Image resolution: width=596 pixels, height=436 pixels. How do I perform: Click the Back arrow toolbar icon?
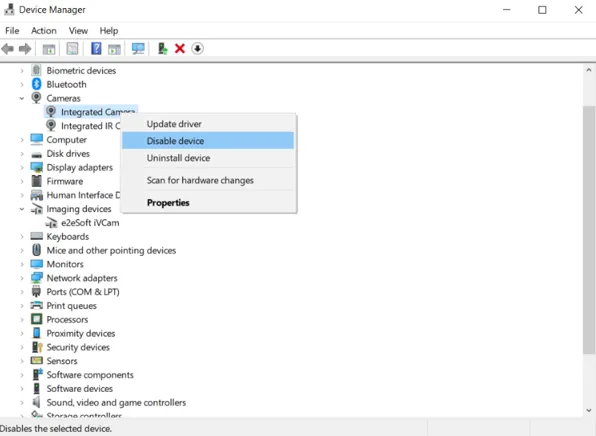[8, 49]
